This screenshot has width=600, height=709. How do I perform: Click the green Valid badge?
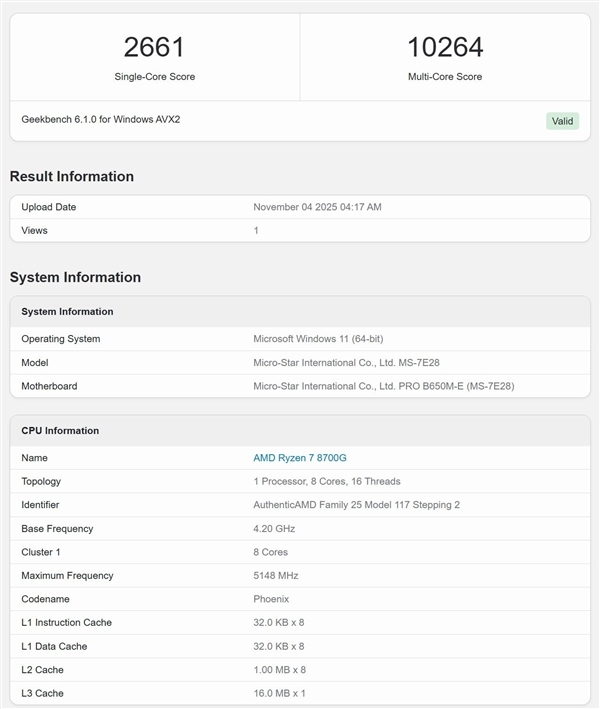tap(562, 121)
